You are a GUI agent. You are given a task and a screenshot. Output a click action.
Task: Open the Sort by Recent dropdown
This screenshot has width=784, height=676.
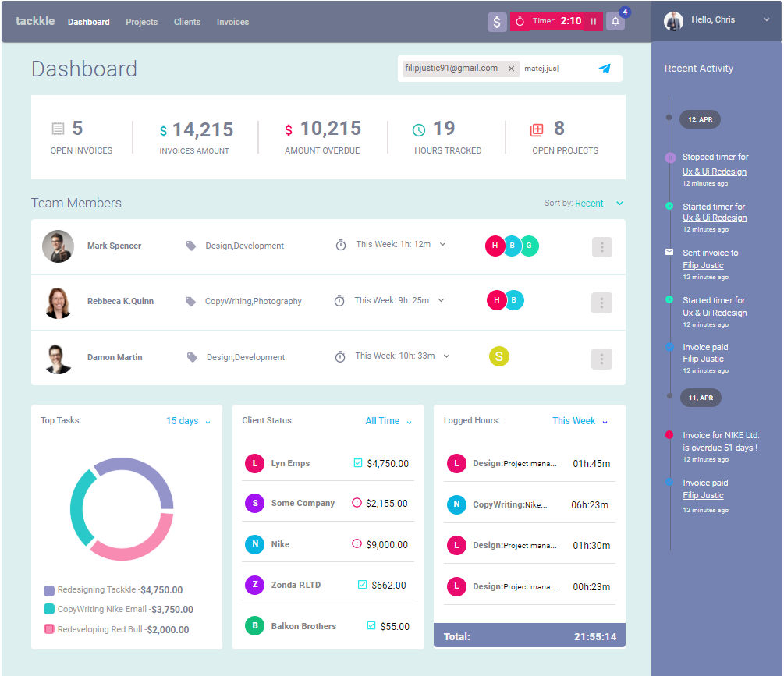pos(619,203)
